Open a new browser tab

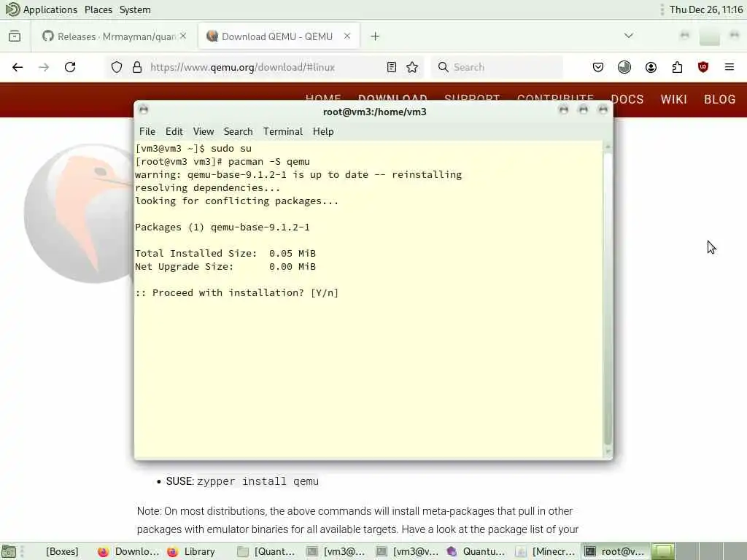(x=376, y=36)
